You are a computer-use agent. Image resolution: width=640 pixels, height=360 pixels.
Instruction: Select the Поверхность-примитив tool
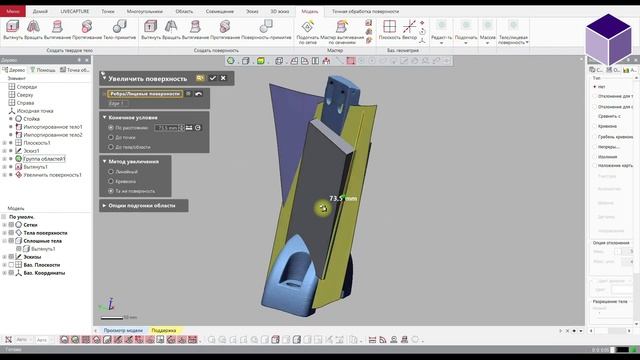tap(266, 30)
